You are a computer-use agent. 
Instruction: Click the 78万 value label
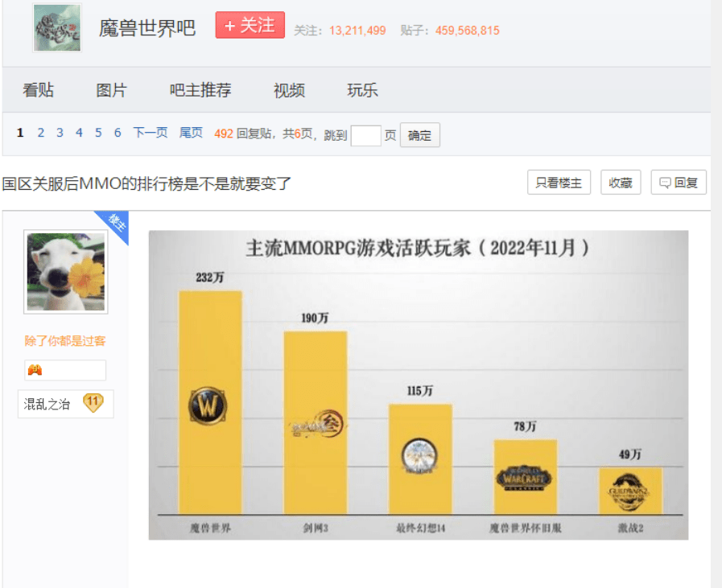525,426
